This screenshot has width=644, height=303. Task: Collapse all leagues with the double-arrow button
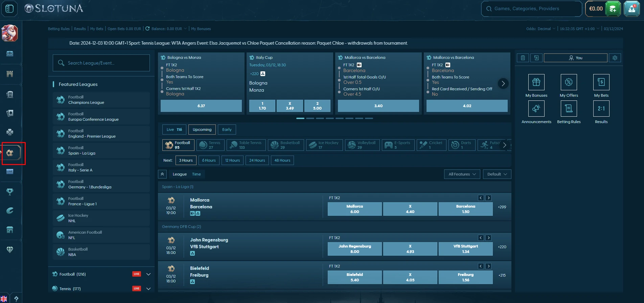162,174
